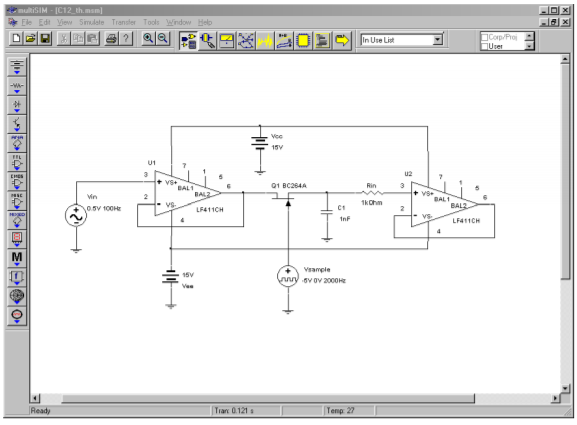Click the Zoom In magnifier icon
Viewport: 577px width, 425px height.
[148, 38]
